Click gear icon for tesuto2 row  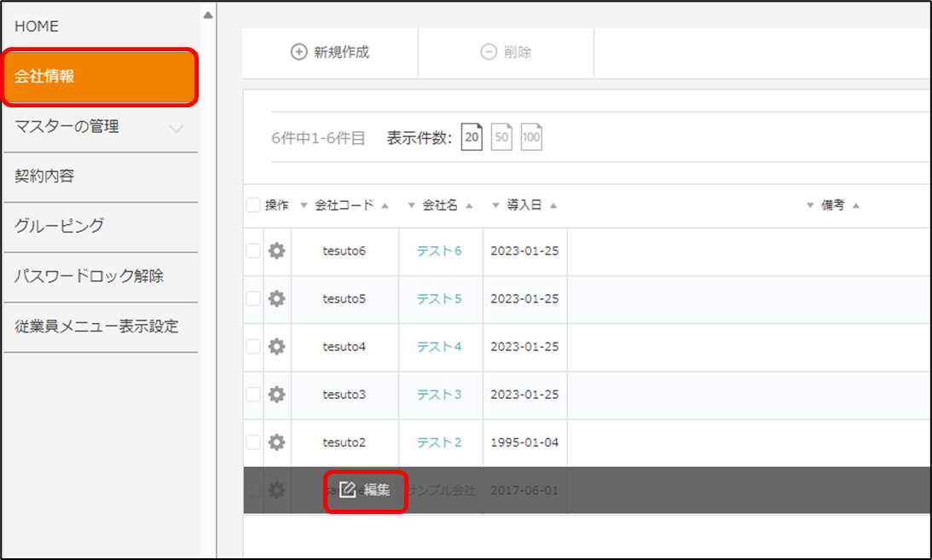click(277, 442)
